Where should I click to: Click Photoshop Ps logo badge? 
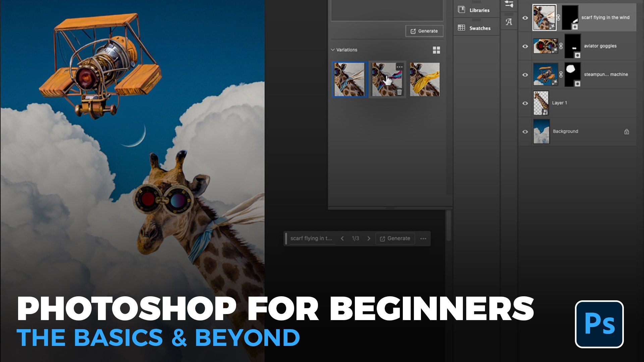(x=599, y=324)
